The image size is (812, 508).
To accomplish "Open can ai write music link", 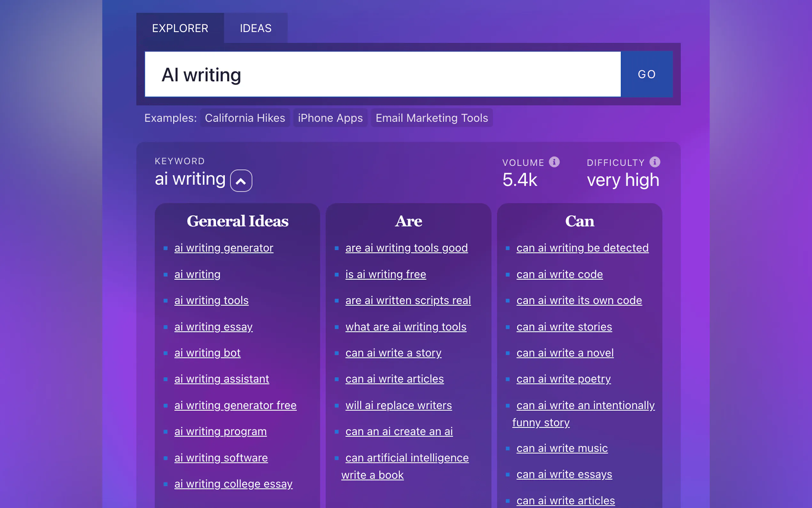I will 562,448.
